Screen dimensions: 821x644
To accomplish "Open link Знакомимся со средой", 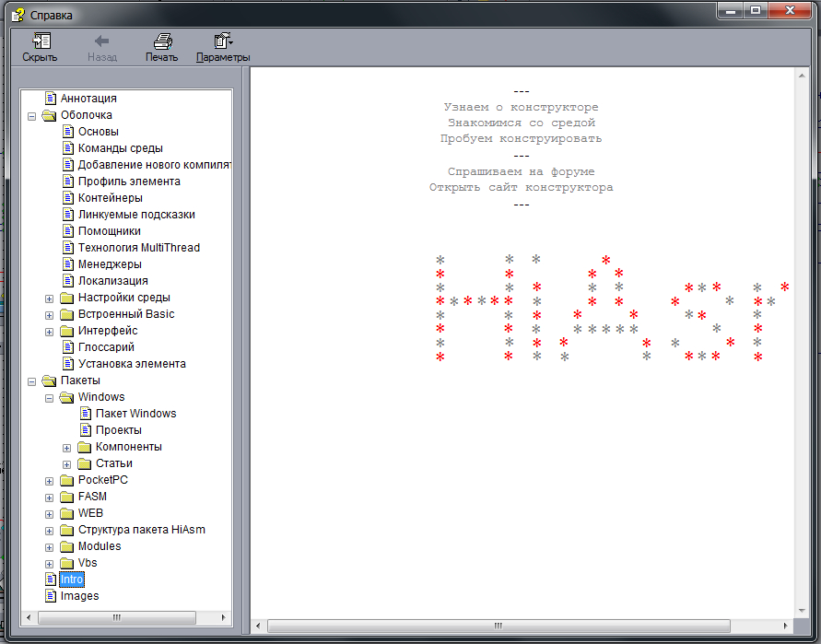I will (521, 123).
